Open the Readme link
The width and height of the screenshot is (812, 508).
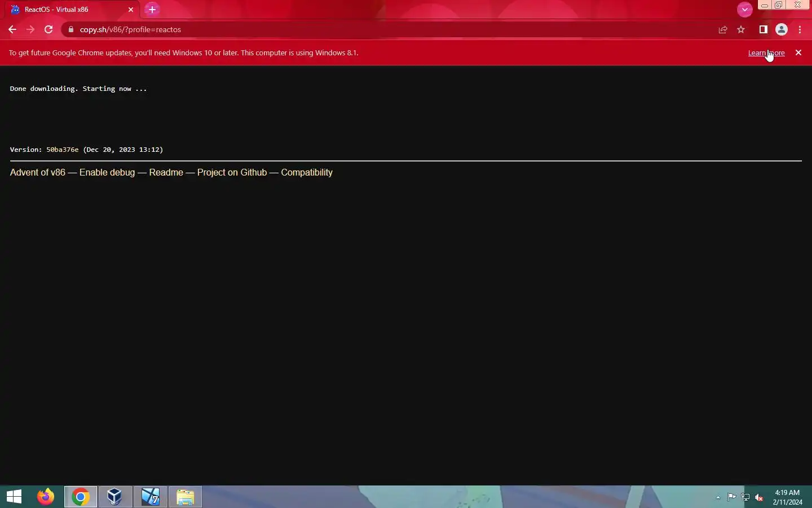point(166,172)
